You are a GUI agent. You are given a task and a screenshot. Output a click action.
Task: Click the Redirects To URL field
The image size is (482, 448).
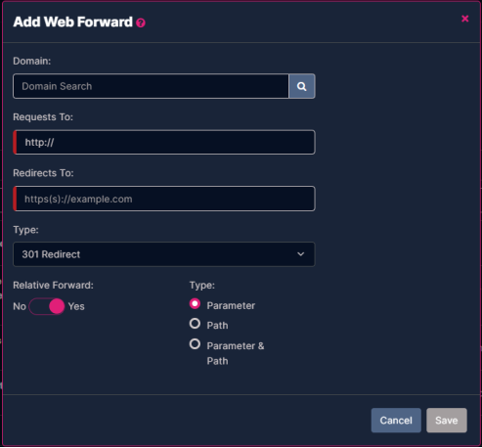(x=164, y=199)
